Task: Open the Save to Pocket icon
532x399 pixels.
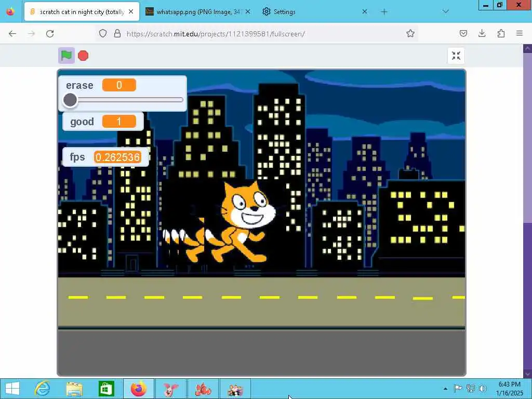Action: tap(463, 34)
